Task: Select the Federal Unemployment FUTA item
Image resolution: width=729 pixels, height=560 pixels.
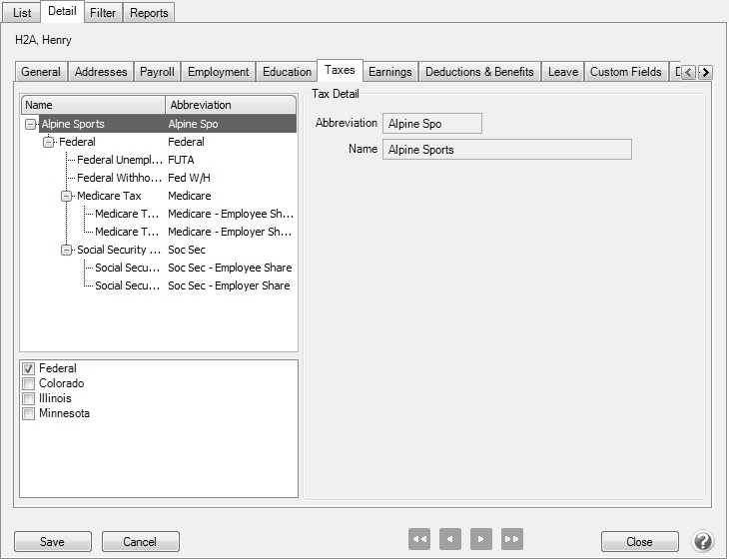Action: coord(119,160)
